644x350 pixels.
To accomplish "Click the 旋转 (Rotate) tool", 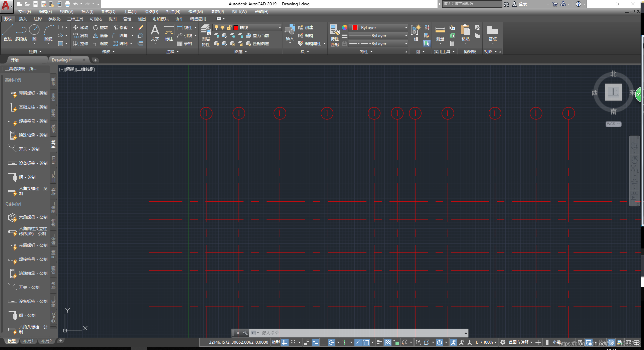I will 101,27.
